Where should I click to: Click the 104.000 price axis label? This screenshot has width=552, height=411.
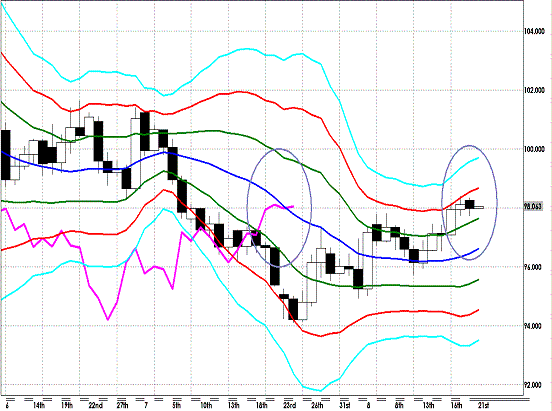534,32
